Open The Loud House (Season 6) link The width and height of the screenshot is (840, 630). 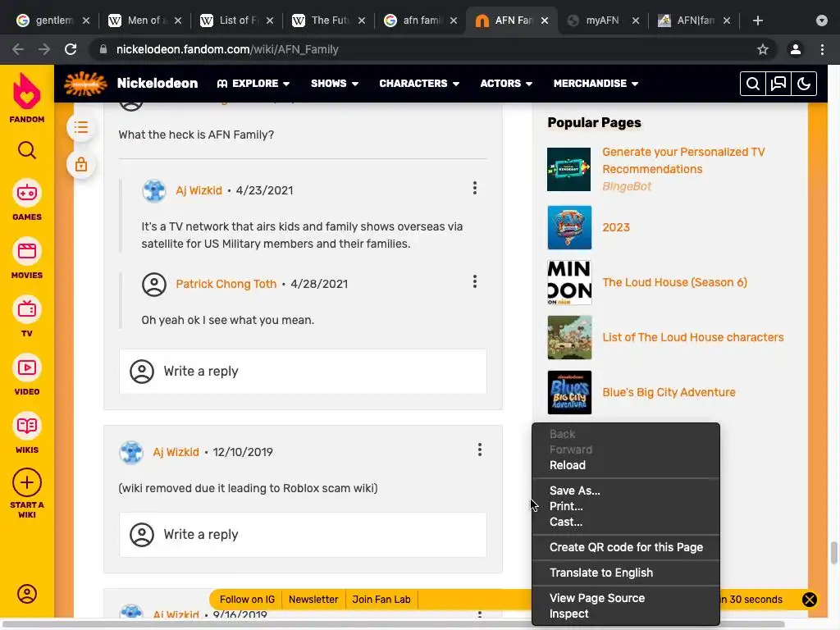[x=674, y=282]
